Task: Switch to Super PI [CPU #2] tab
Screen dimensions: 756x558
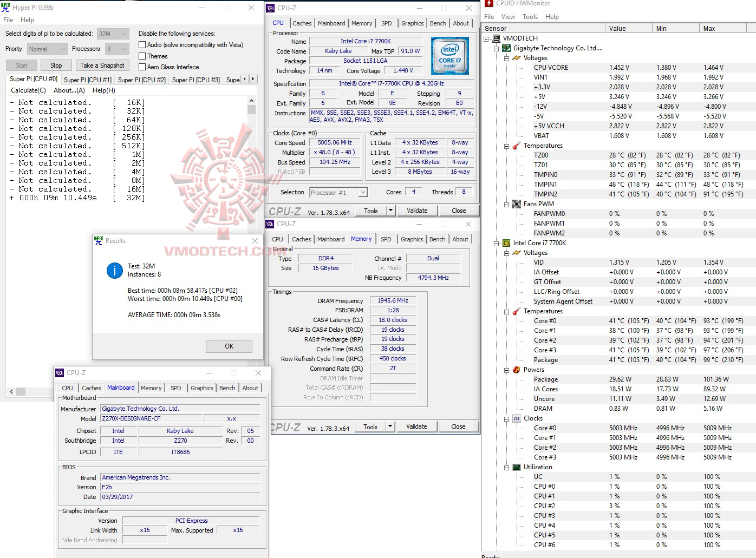Action: pyautogui.click(x=142, y=80)
